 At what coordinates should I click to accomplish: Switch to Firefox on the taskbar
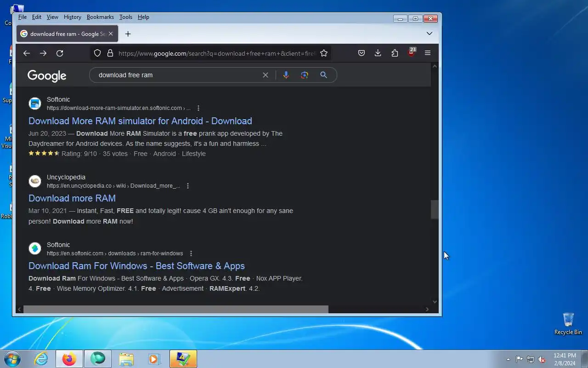69,359
